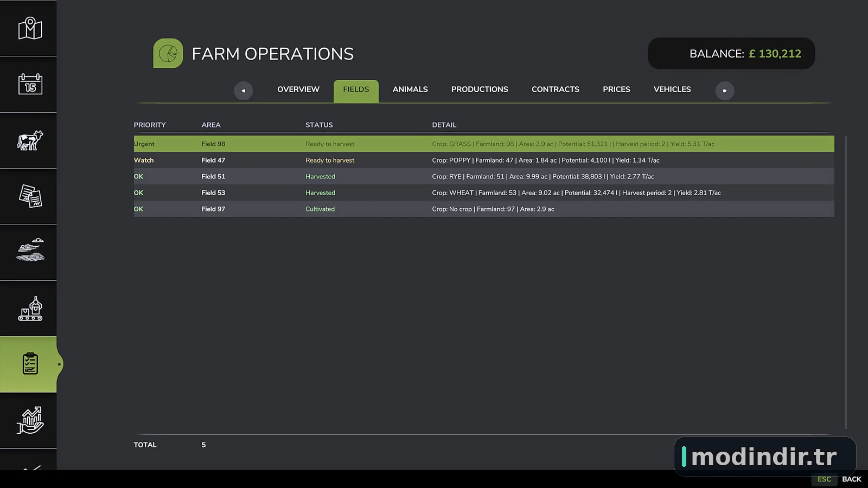Screen dimensions: 868x488
Task: Open the Vehicles tab
Action: (672, 89)
